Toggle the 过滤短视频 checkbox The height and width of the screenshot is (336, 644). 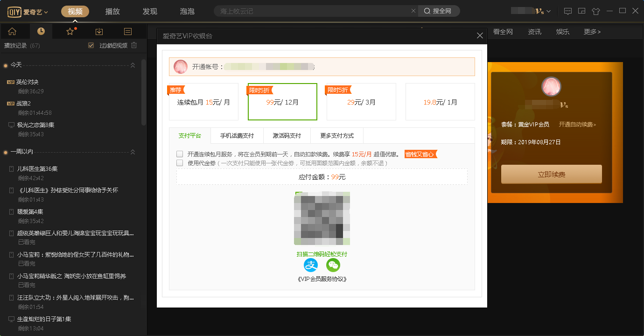click(91, 45)
